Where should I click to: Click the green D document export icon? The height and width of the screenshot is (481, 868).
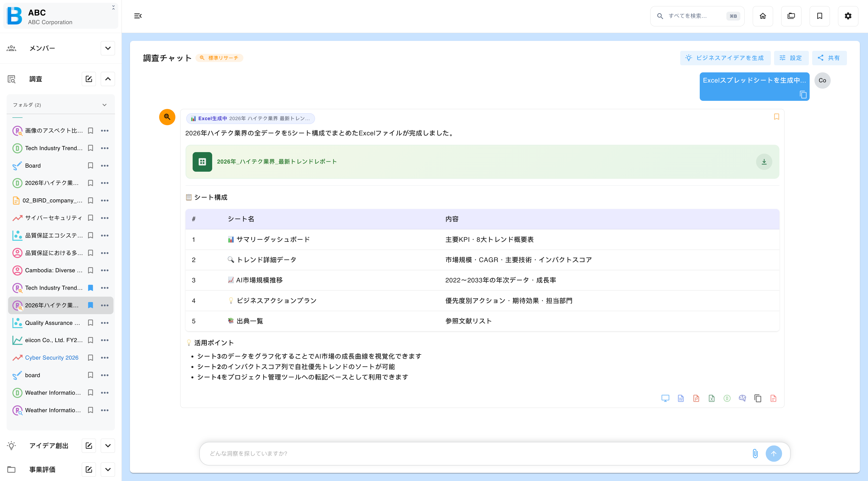[727, 398]
